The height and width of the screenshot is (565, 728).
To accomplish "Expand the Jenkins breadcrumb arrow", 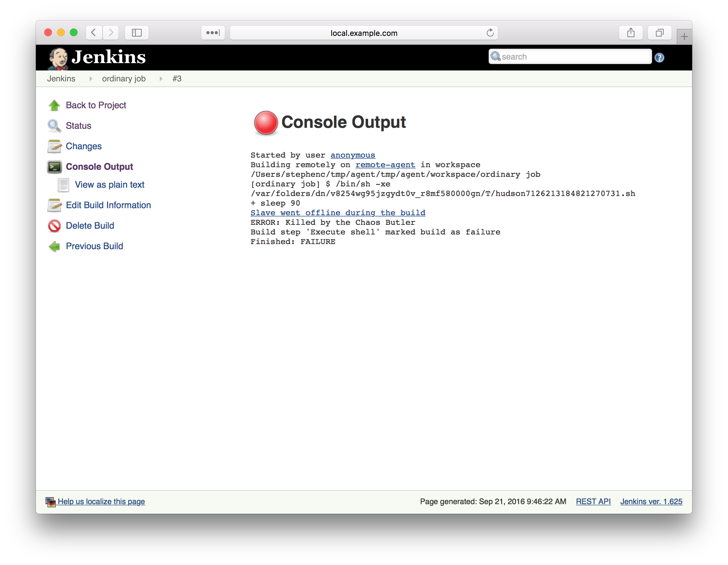I will pyautogui.click(x=90, y=79).
